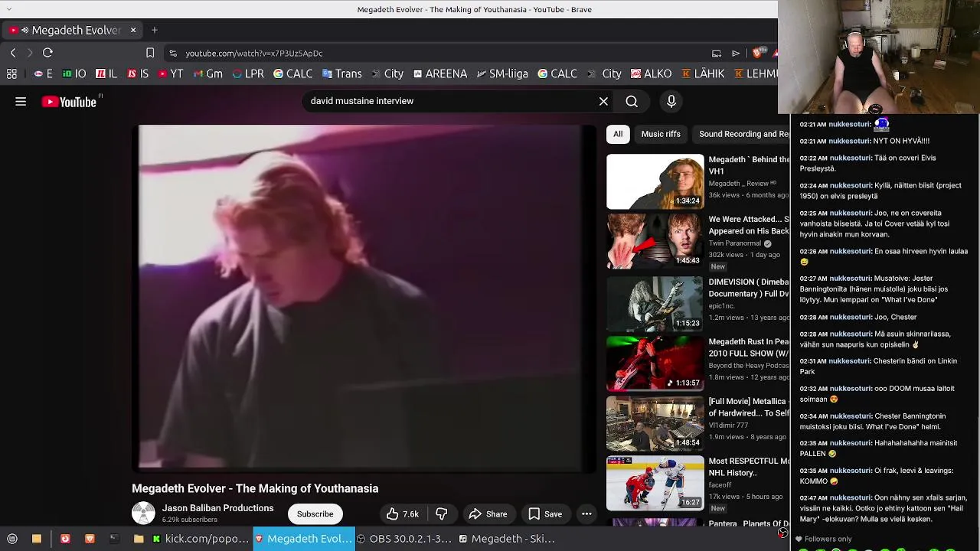Select the All filter chip
Screen dimensions: 980x551
coord(618,134)
